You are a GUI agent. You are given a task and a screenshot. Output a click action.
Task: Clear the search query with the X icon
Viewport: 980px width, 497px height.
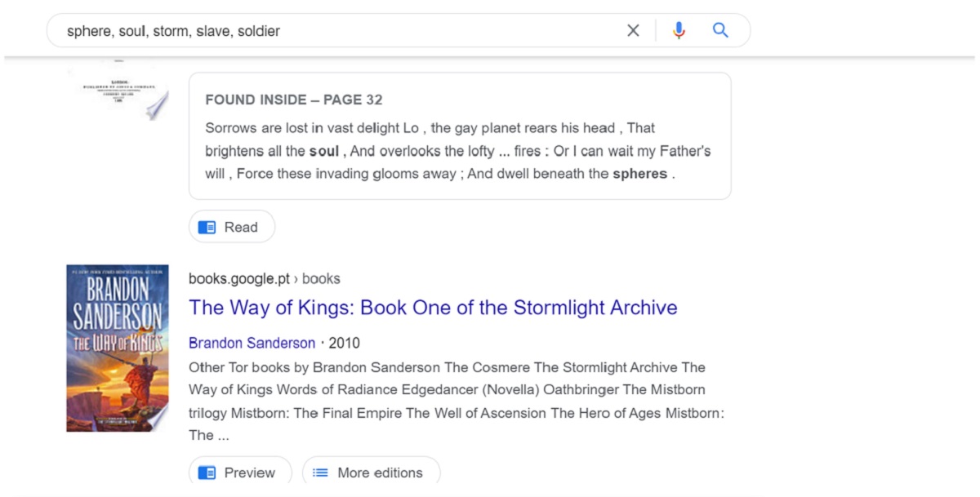(x=633, y=30)
